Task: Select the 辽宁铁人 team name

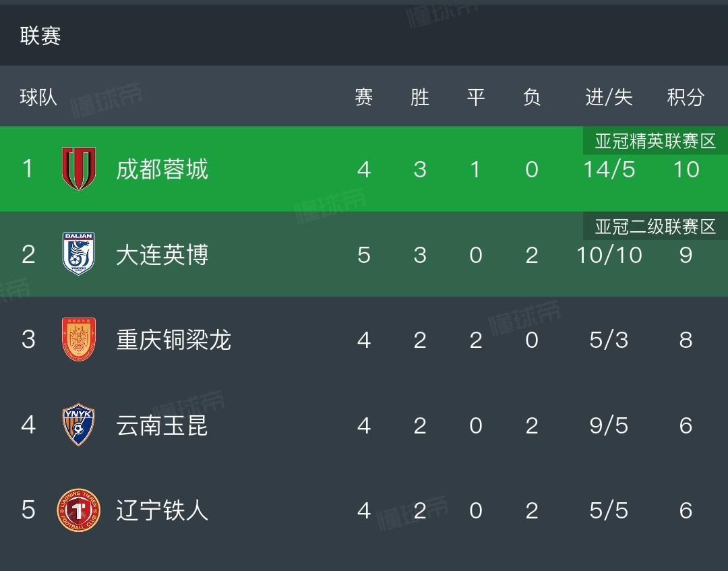Action: point(162,510)
